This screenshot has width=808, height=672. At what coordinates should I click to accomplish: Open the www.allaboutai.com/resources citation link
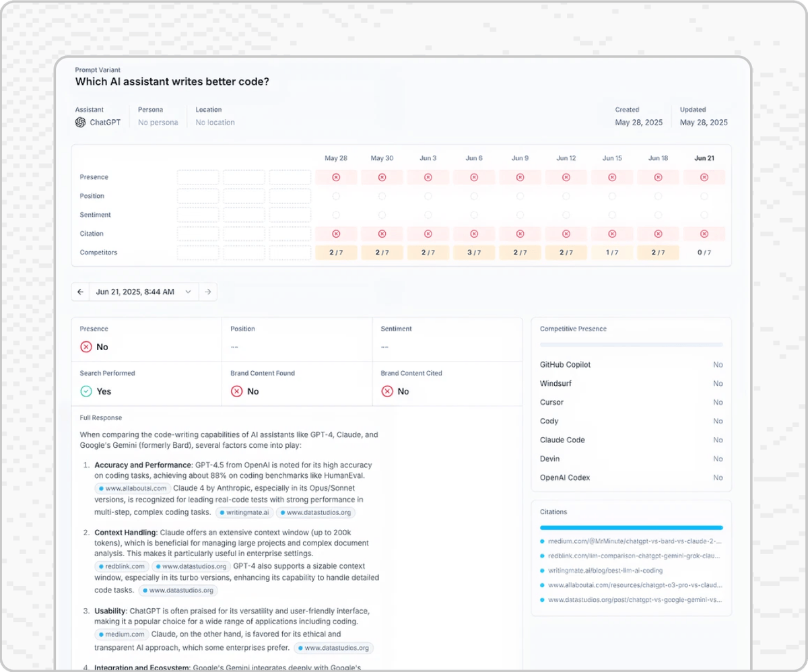coord(632,585)
